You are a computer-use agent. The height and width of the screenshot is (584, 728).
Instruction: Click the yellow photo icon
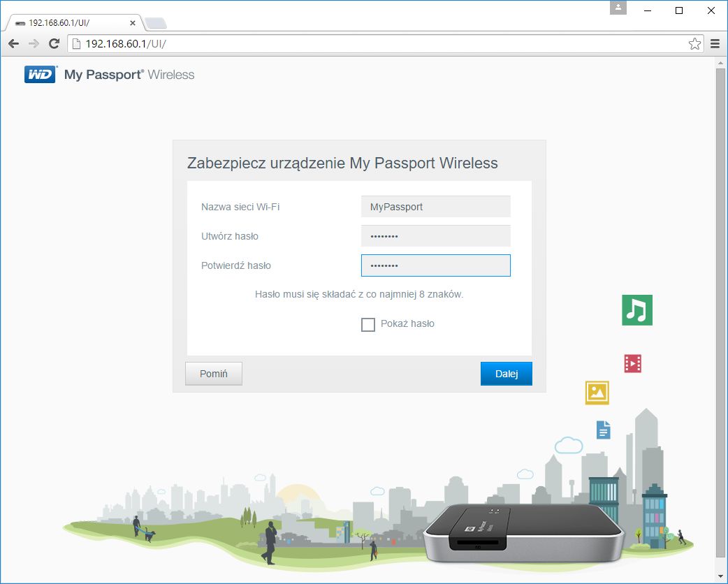coord(597,393)
